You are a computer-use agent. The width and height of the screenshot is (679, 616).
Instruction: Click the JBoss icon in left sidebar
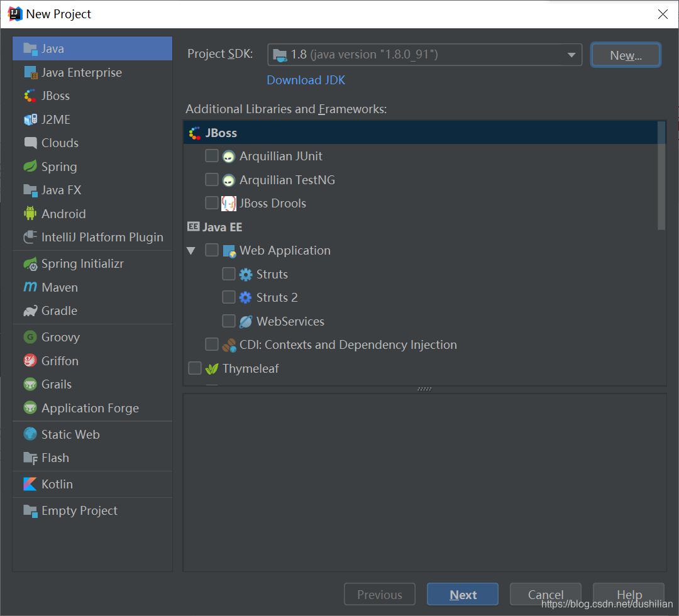pos(30,96)
